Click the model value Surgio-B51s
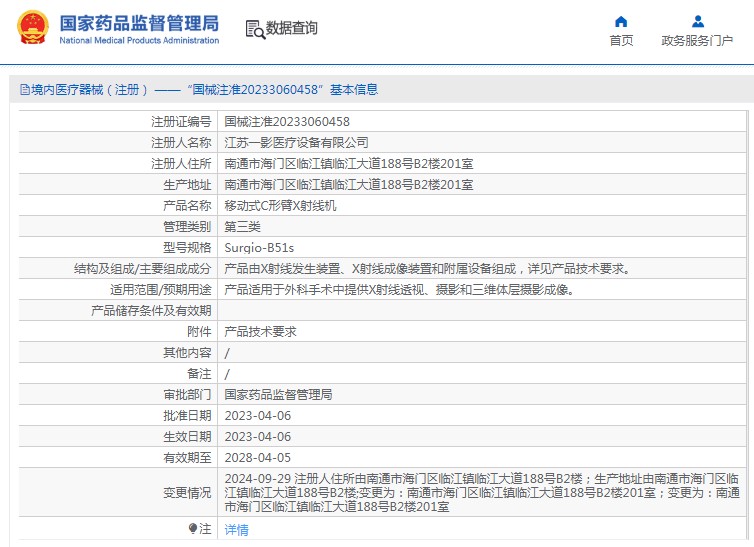Viewport: 754px width, 547px height. point(258,247)
